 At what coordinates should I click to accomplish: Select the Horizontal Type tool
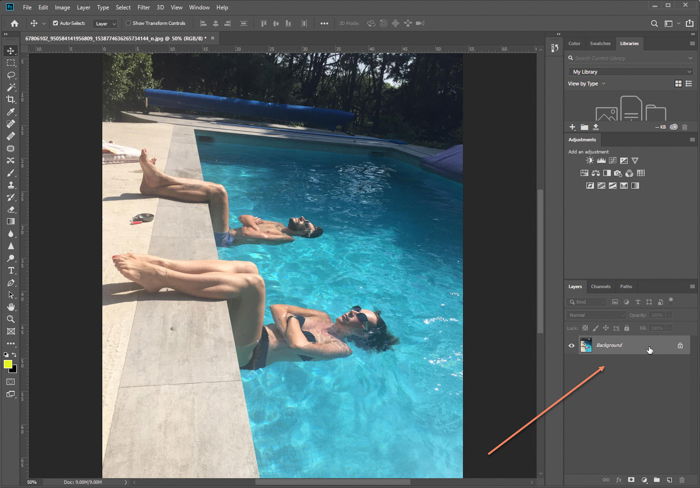pyautogui.click(x=11, y=271)
